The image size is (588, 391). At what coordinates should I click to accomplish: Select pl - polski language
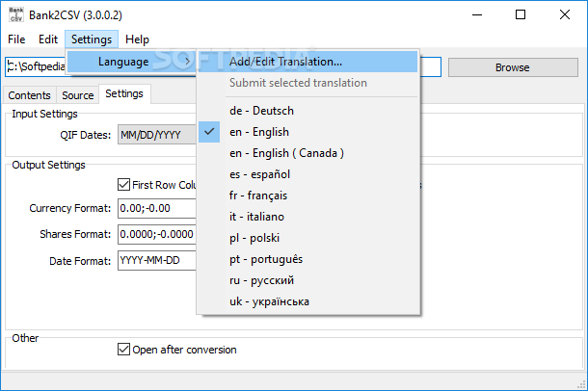point(307,238)
